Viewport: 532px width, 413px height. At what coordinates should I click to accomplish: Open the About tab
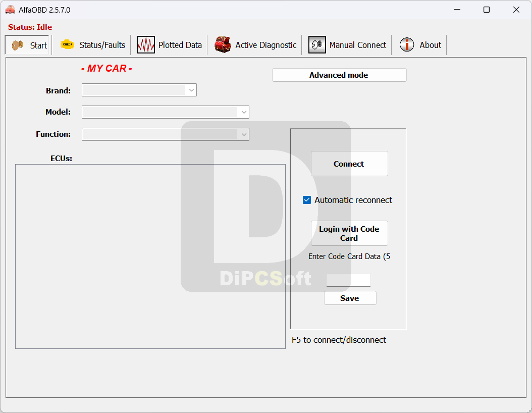click(x=420, y=45)
